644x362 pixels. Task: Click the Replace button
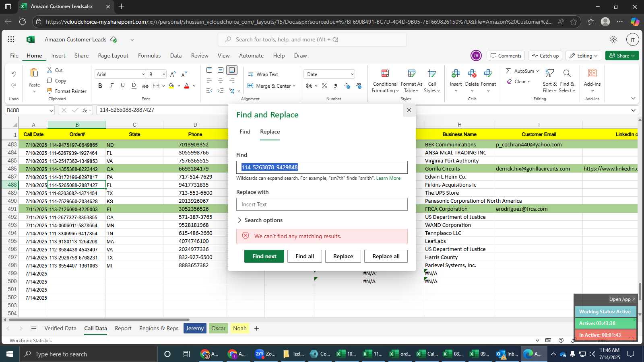click(x=343, y=256)
